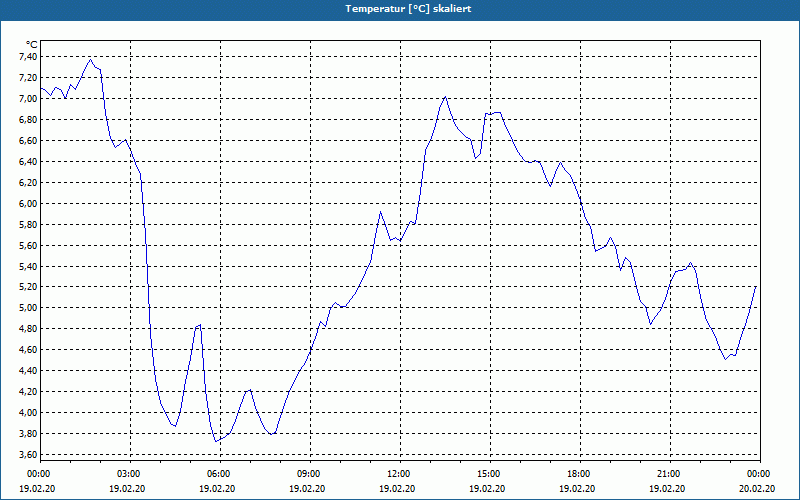The width and height of the screenshot is (800, 500).
Task: Click the 6,80 y-axis value
Action: tap(29, 119)
